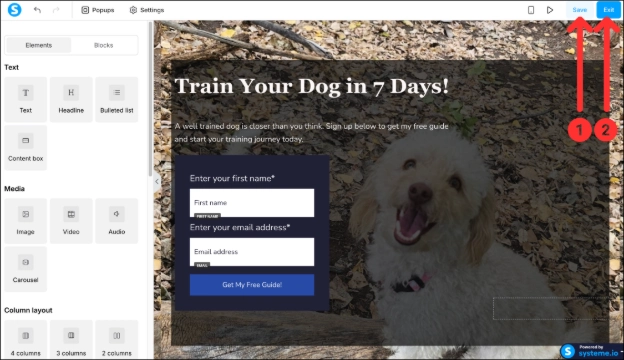Select the Image element
The image size is (624, 360).
25,221
